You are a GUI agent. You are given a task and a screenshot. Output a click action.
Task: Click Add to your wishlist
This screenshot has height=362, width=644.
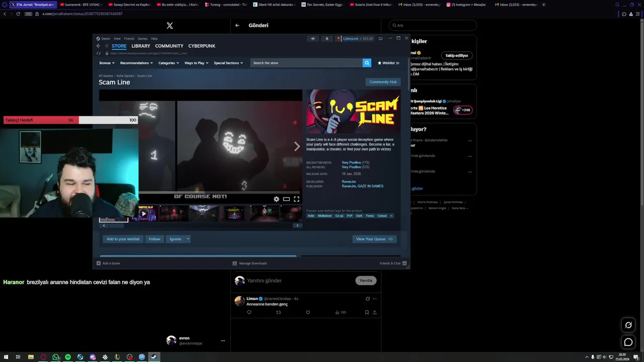[123, 239]
